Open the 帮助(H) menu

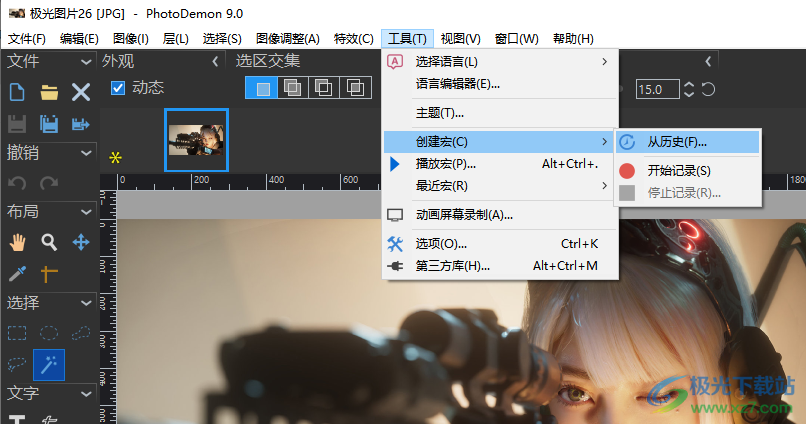click(x=573, y=39)
